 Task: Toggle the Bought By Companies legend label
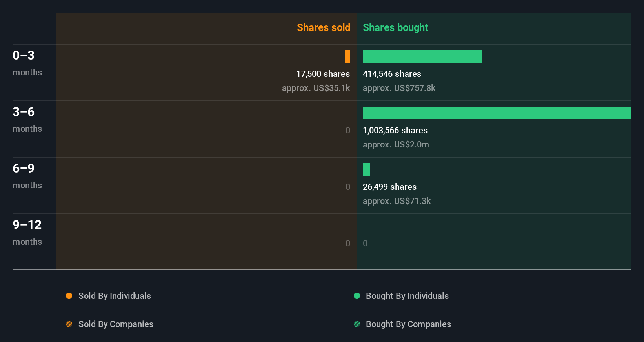tap(408, 324)
